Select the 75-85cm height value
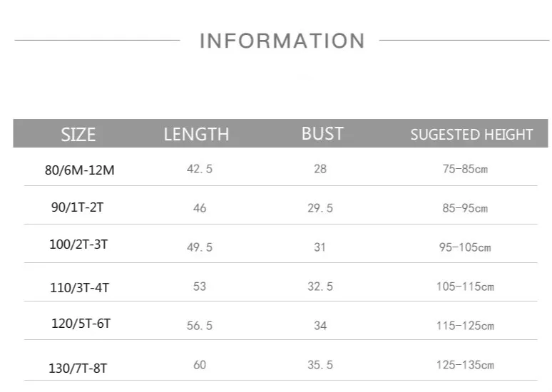The width and height of the screenshot is (552, 392). point(465,169)
